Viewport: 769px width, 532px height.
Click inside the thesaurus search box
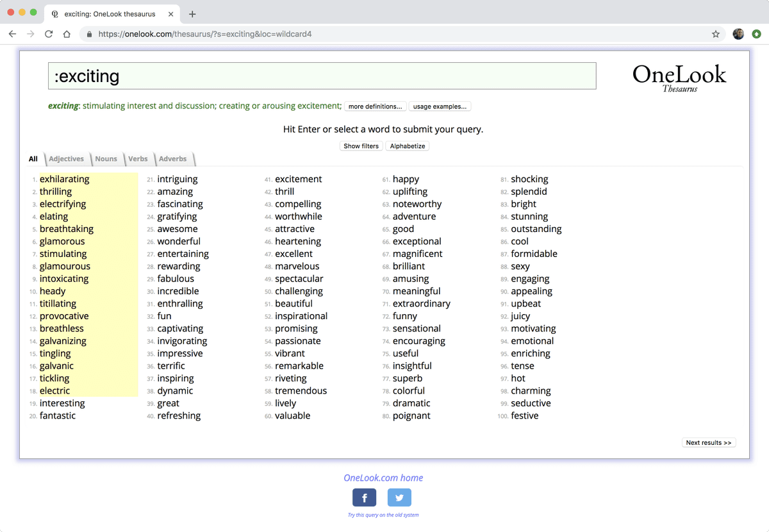pyautogui.click(x=320, y=76)
